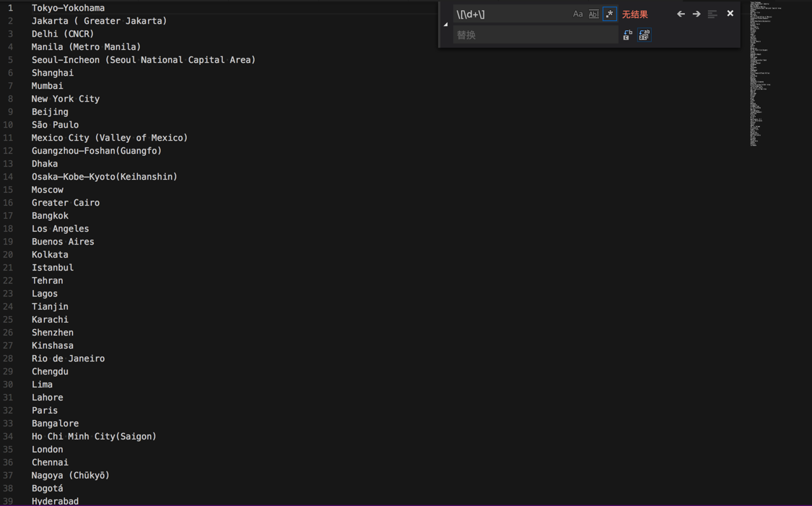This screenshot has width=812, height=506.
Task: Click on Istanbul text
Action: point(52,267)
